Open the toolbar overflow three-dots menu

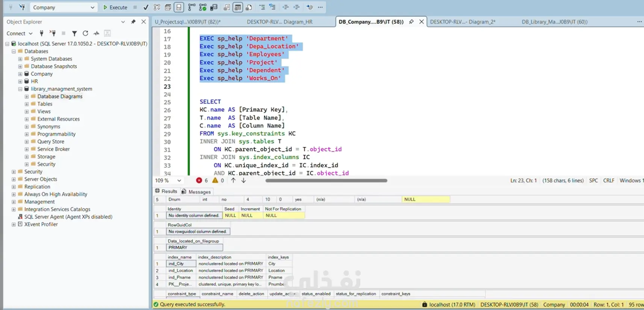point(320,7)
